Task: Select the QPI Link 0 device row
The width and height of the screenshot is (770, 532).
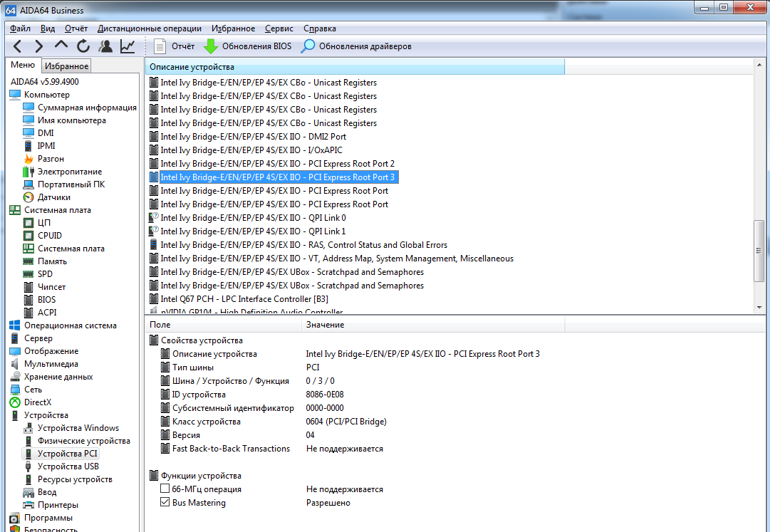Action: coord(253,217)
